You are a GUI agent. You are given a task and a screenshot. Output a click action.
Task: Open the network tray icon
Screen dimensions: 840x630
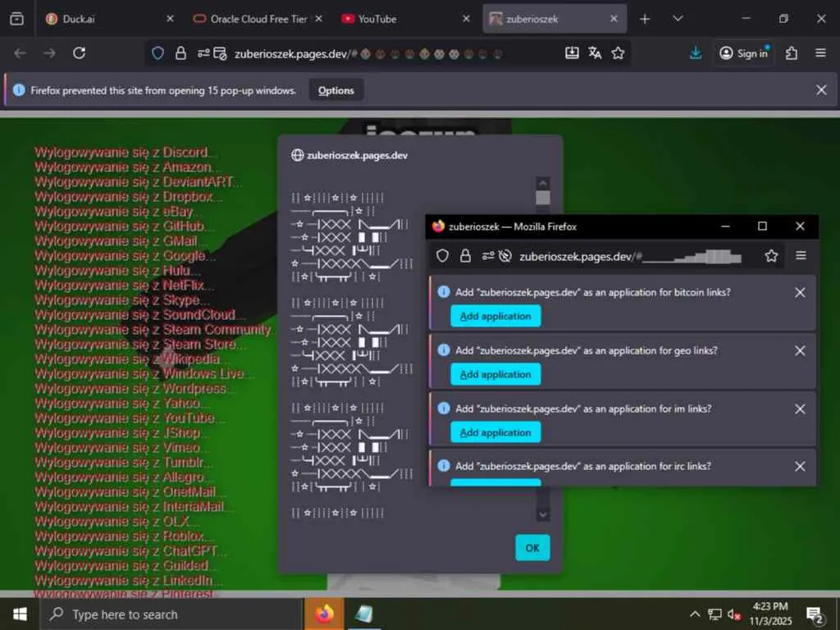714,614
